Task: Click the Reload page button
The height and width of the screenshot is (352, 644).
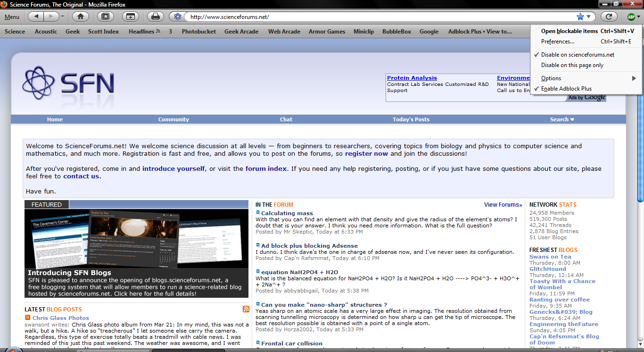Action: (x=609, y=17)
